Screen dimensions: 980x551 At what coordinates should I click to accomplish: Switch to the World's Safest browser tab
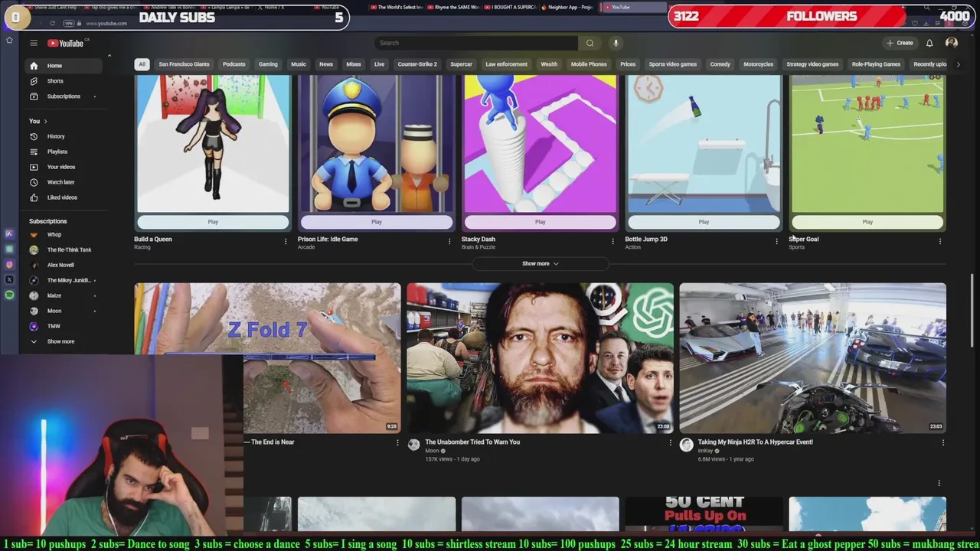395,8
